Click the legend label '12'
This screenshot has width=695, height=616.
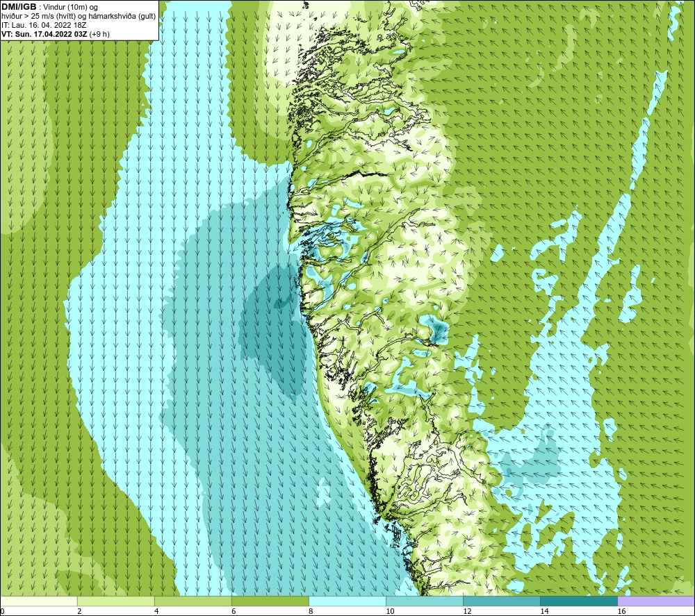(467, 612)
